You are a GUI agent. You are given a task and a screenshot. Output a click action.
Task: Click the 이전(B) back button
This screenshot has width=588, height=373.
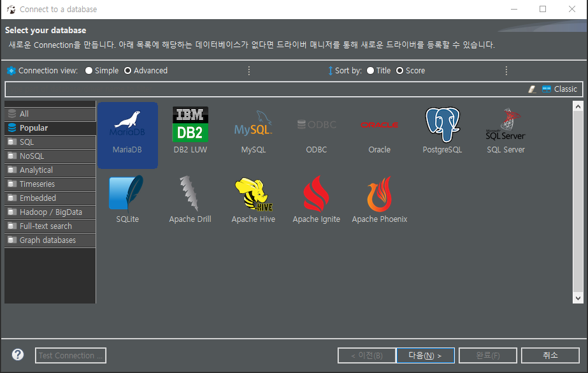click(367, 355)
